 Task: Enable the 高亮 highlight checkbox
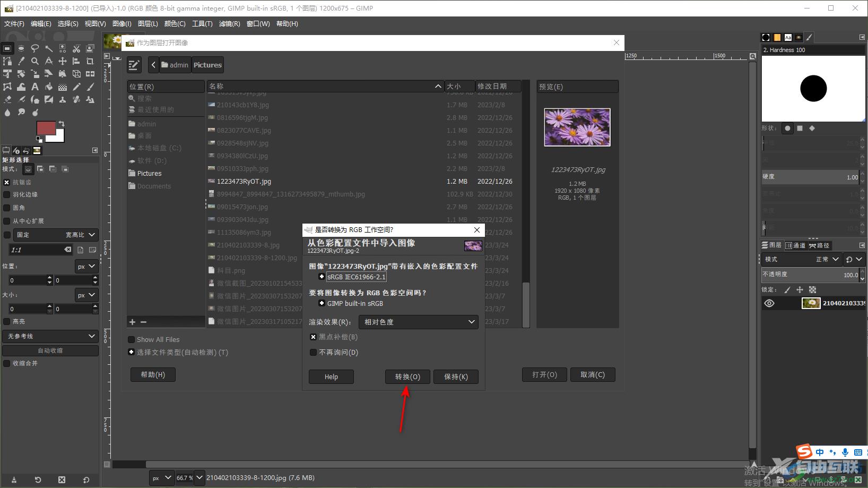7,321
